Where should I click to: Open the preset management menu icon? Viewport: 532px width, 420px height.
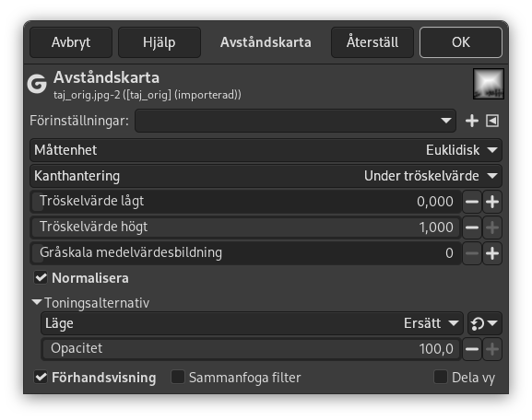[x=492, y=121]
